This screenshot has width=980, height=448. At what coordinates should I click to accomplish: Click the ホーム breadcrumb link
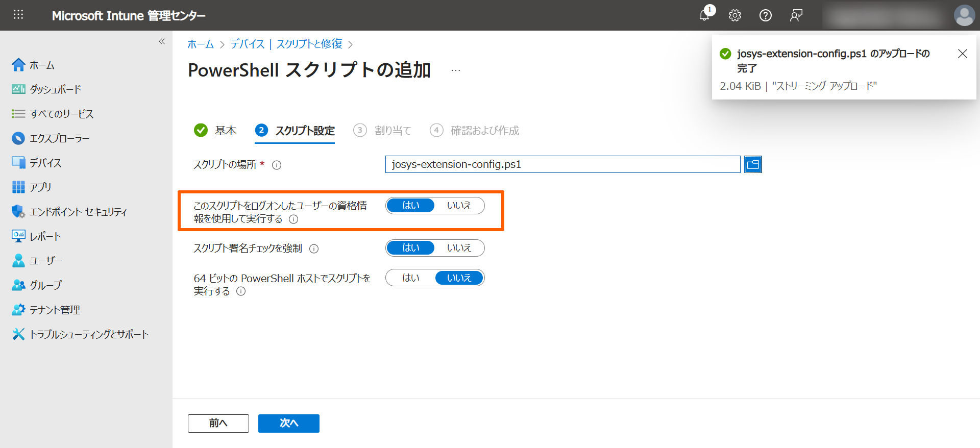pyautogui.click(x=201, y=44)
